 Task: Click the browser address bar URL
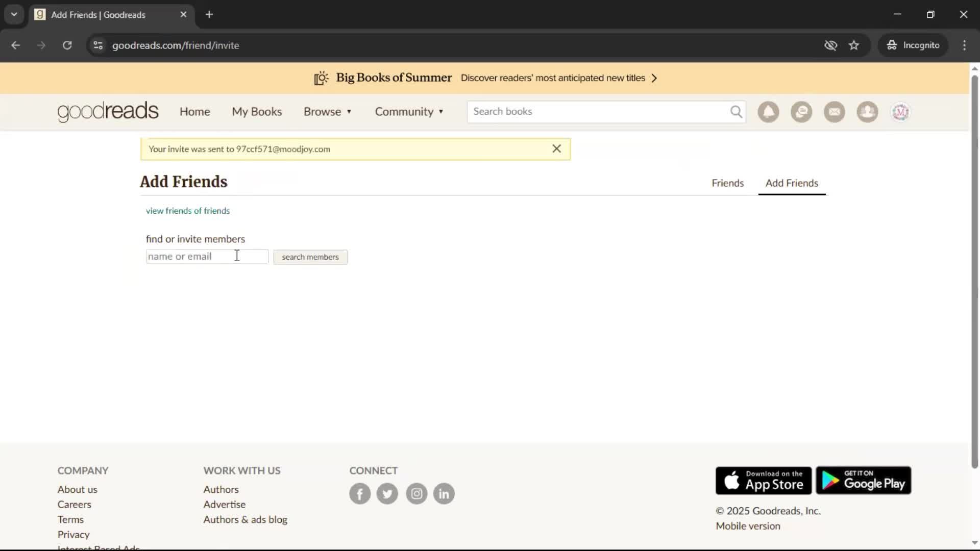coord(176,45)
